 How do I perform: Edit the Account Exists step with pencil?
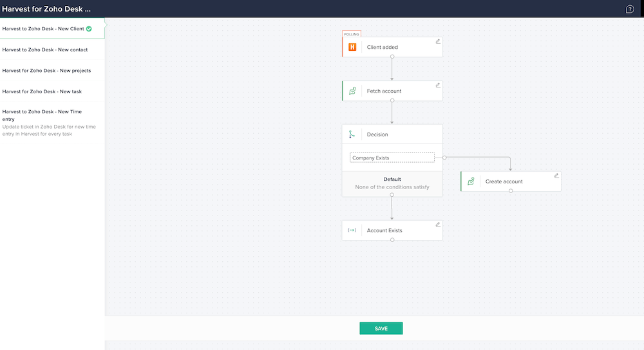point(438,225)
